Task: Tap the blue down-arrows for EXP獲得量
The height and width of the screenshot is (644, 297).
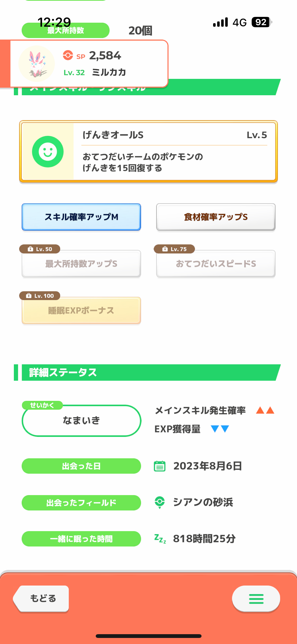Action: [x=220, y=429]
